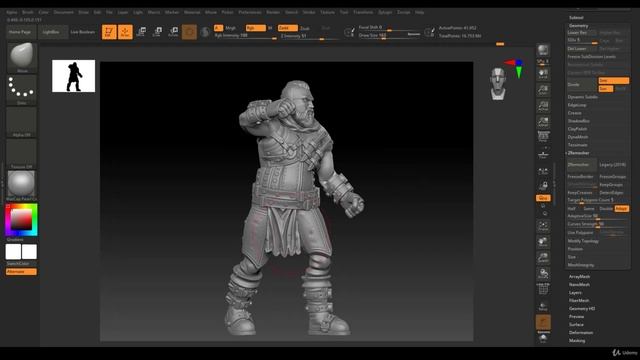640x360 pixels.
Task: Expand the Deformation section
Action: coord(581,333)
